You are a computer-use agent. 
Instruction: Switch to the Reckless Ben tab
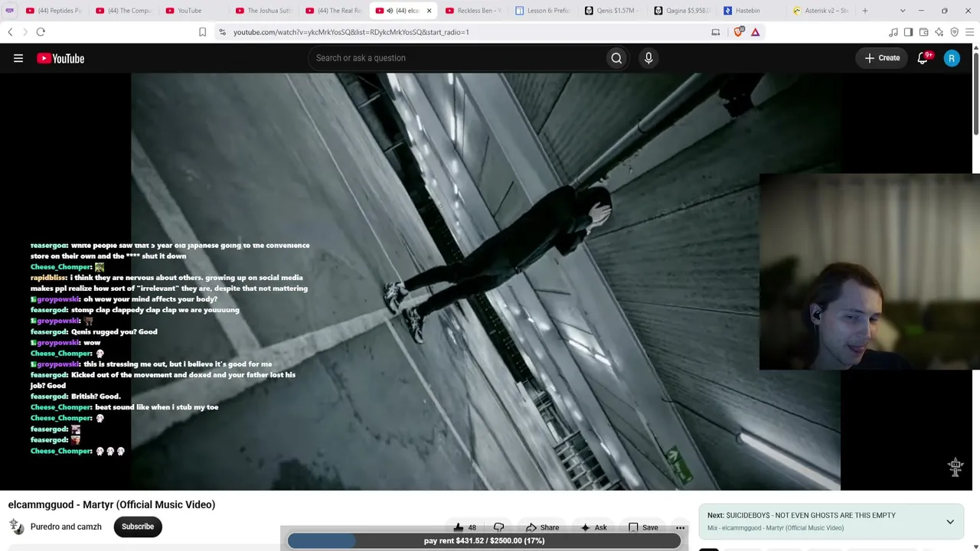[473, 11]
